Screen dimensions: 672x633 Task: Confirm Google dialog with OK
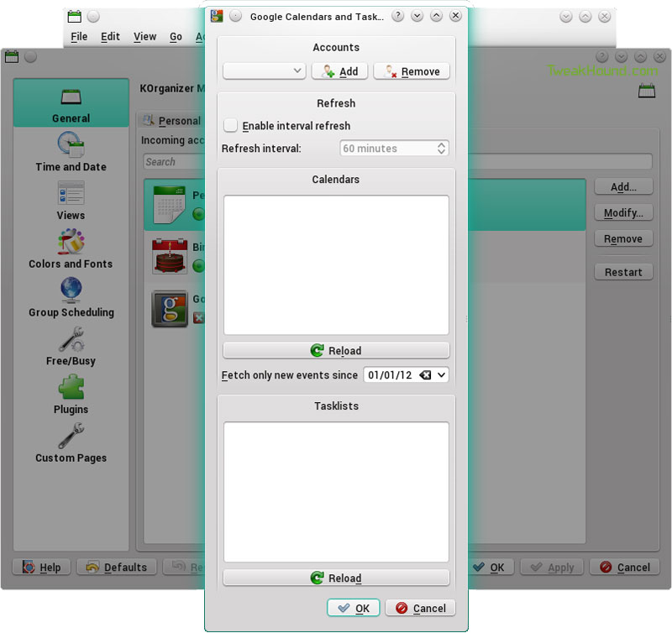(353, 608)
